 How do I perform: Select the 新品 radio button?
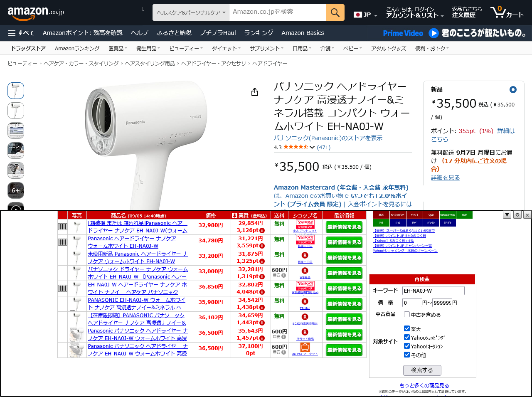point(513,89)
